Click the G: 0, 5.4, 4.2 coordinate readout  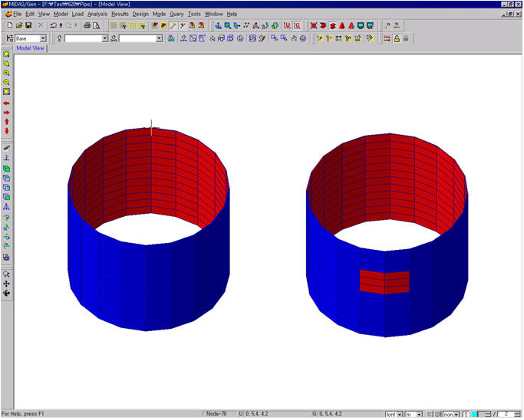click(x=327, y=414)
